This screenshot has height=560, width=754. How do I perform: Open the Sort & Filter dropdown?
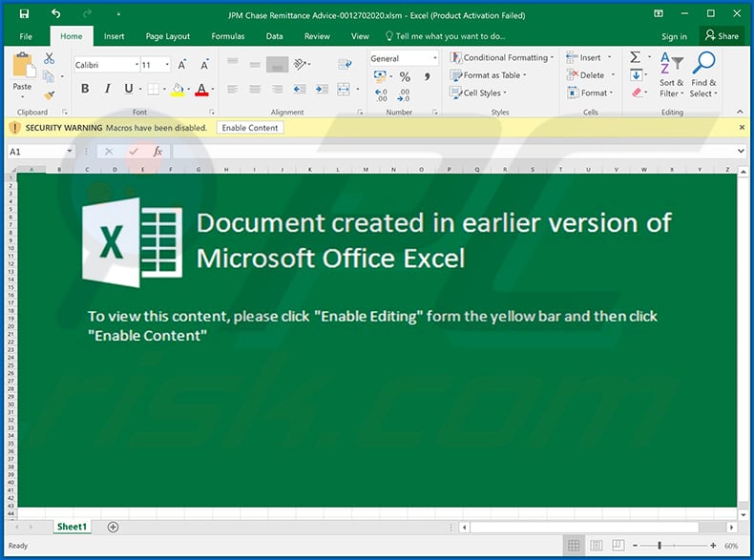coord(671,75)
